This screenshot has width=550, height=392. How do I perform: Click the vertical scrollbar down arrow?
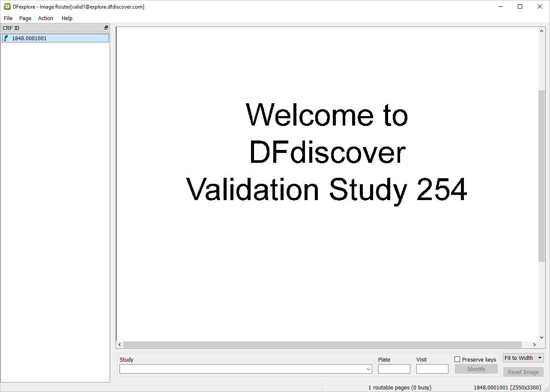click(541, 337)
